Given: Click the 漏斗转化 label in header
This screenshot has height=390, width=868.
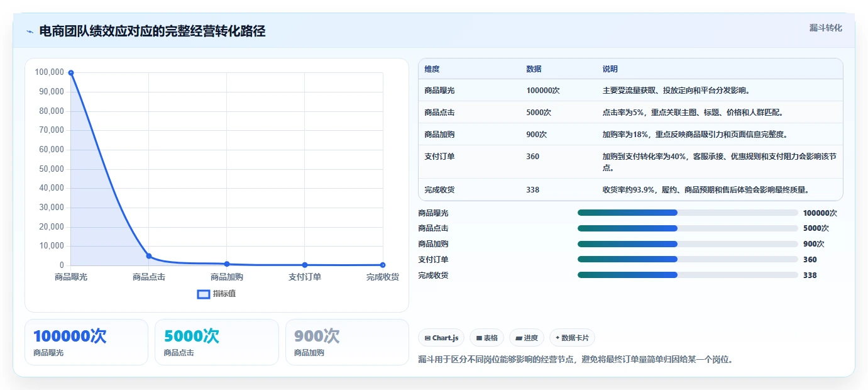Looking at the screenshot, I should [x=825, y=28].
